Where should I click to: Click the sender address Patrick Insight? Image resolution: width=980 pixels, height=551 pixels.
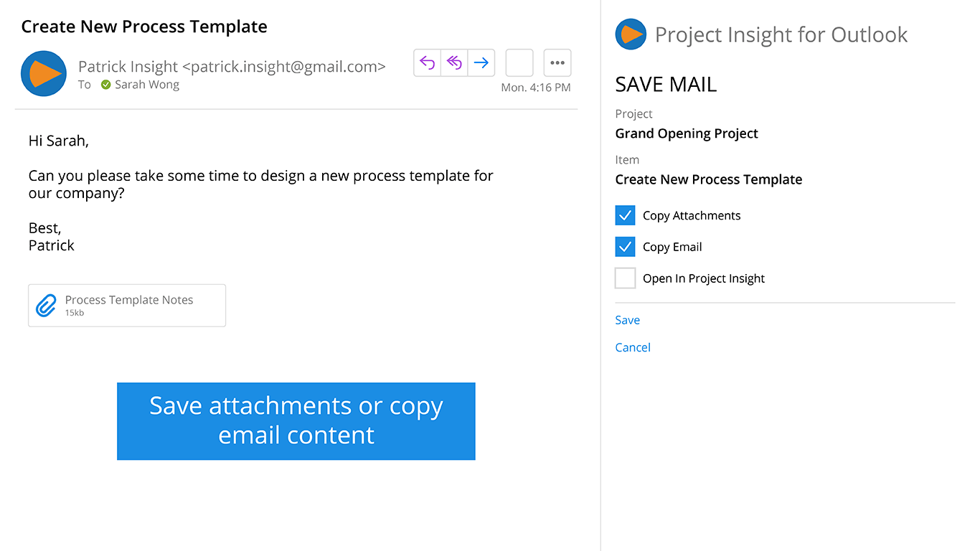coord(232,67)
